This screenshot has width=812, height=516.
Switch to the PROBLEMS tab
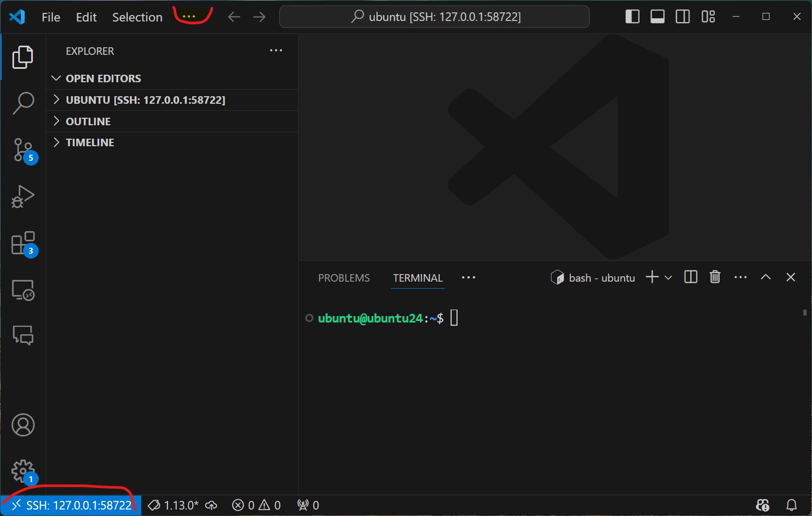click(x=344, y=278)
